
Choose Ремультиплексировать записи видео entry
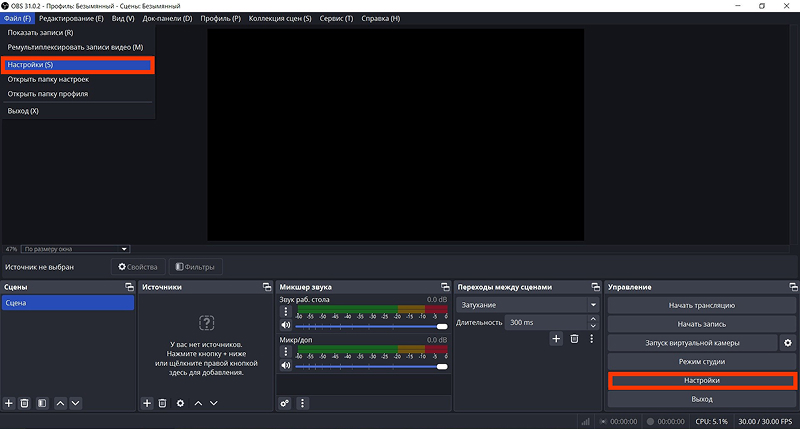pyautogui.click(x=78, y=47)
